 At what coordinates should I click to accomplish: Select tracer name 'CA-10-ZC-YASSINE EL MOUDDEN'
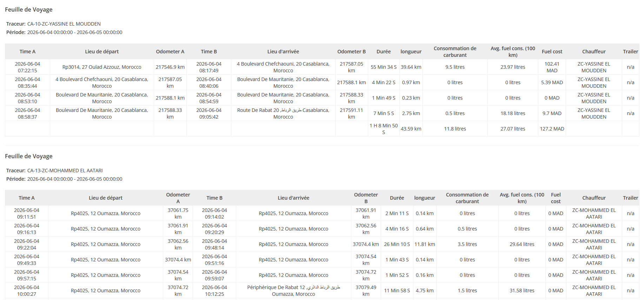64,24
